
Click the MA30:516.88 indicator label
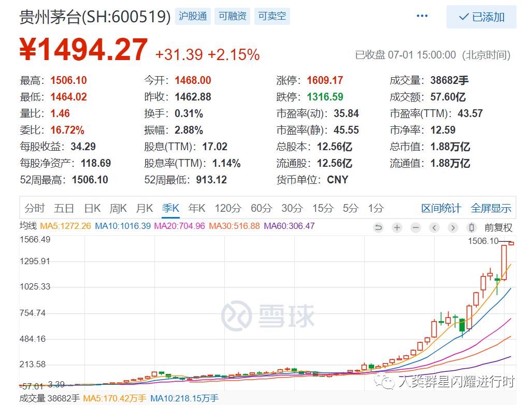click(x=235, y=226)
